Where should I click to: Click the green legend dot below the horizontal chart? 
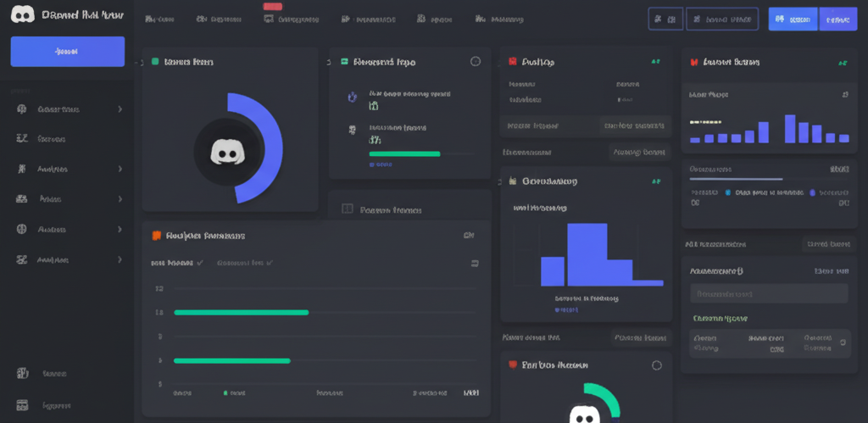pos(225,392)
